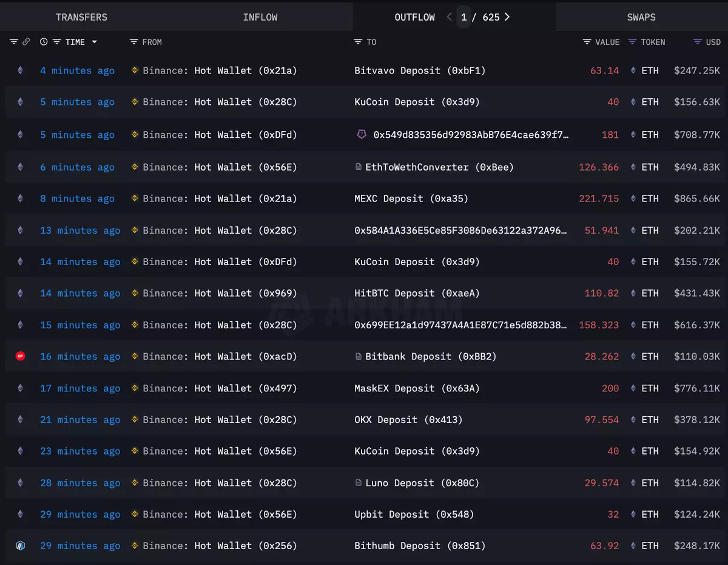Click the Optimism chain icon on the Bitbank row
Screen dimensions: 728x565
click(20, 357)
